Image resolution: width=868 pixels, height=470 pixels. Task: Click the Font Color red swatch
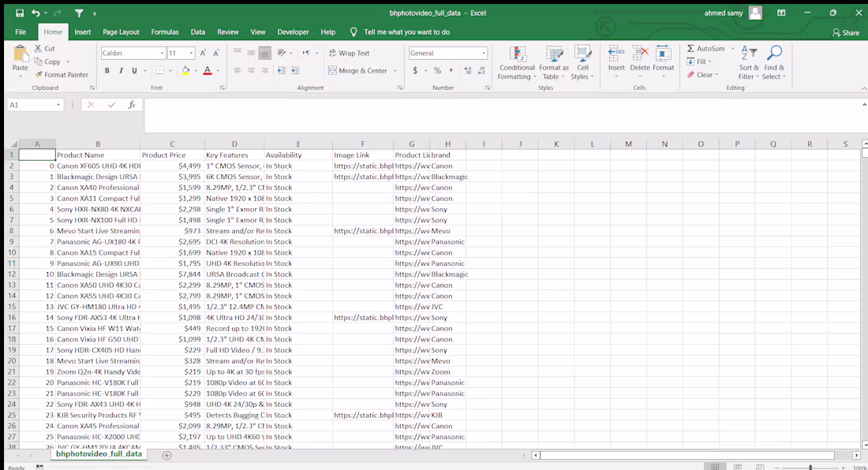207,71
